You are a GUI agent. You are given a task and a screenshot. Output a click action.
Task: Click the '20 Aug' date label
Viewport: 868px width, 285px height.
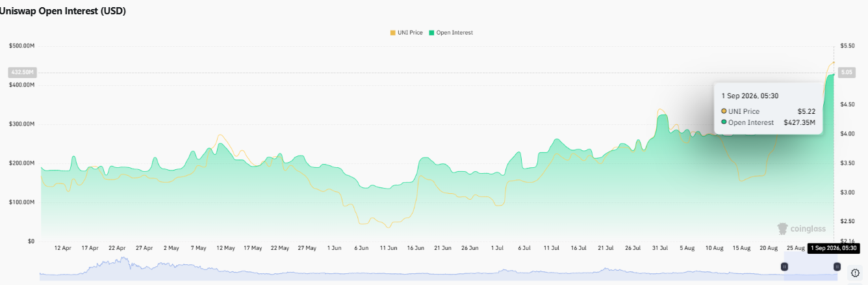click(768, 248)
